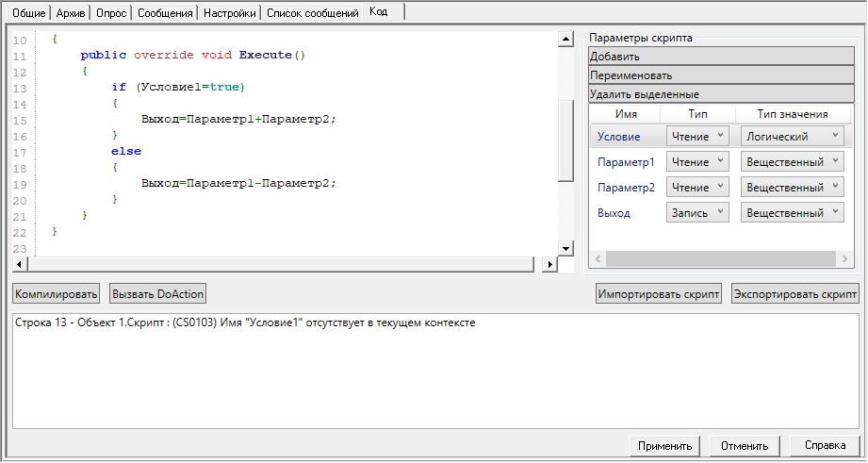868x463 pixels.
Task: Click the Выход=Параметр1+Параметр2 code line
Action: click(238, 119)
